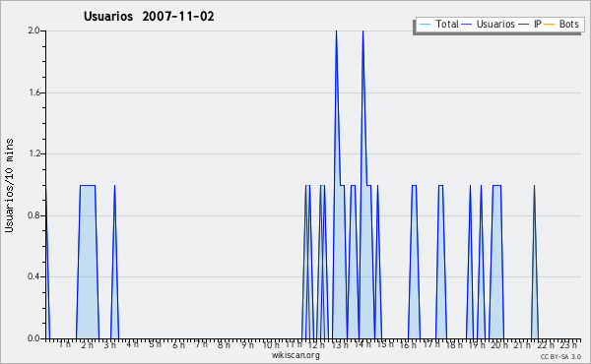This screenshot has width=591, height=364.
Task: Click the 'CC BY-SA 3.0' license text
Action: click(x=560, y=356)
